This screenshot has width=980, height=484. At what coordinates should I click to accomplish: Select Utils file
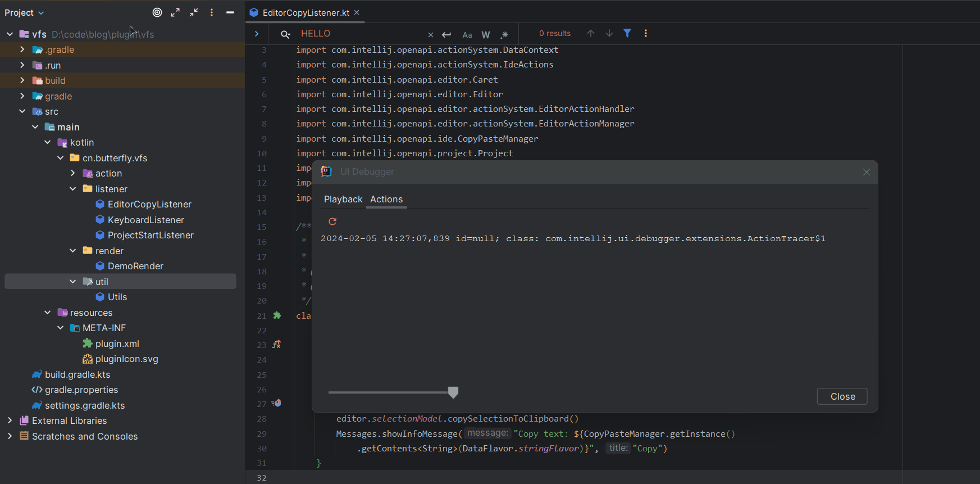[x=117, y=297]
